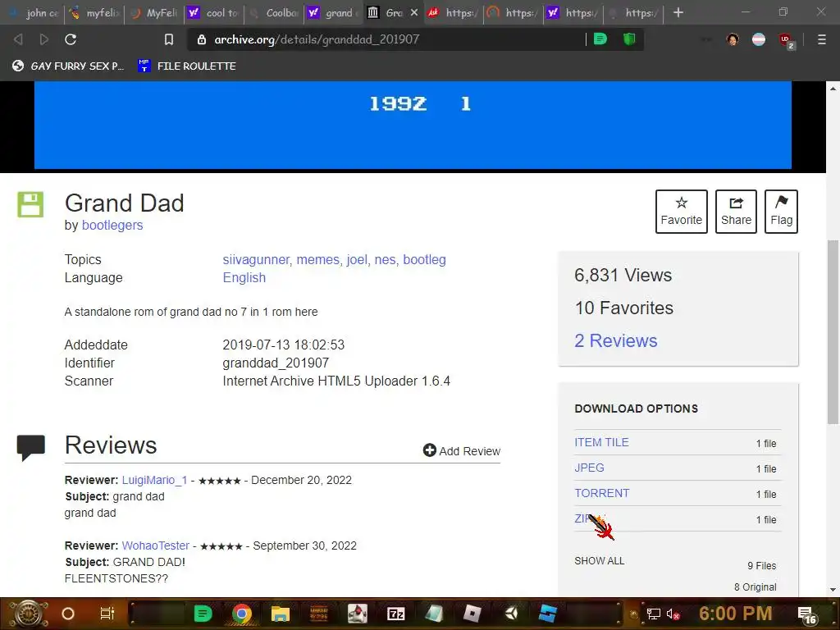Switch to the https tab with red Ask favicon

pyautogui.click(x=454, y=12)
